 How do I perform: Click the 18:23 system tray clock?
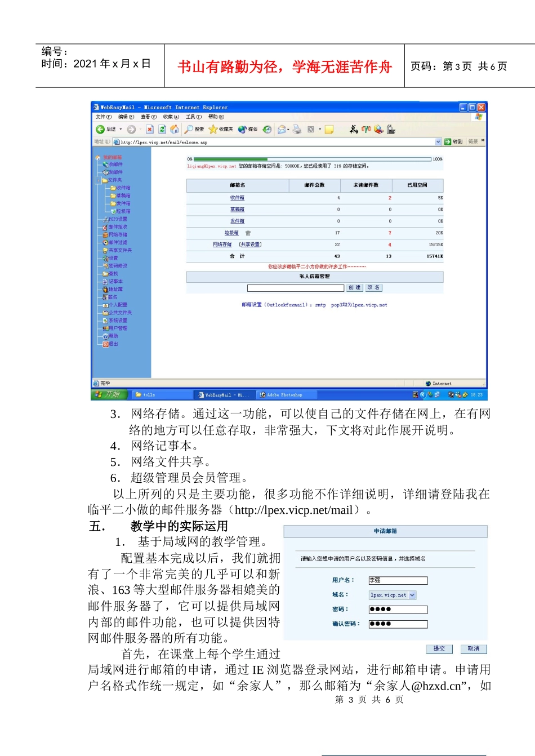[476, 395]
